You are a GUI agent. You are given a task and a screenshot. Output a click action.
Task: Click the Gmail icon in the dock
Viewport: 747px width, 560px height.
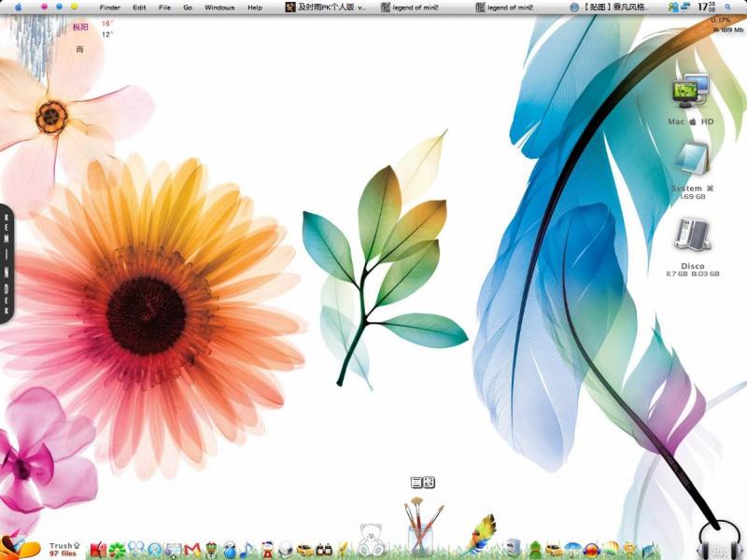click(x=193, y=549)
